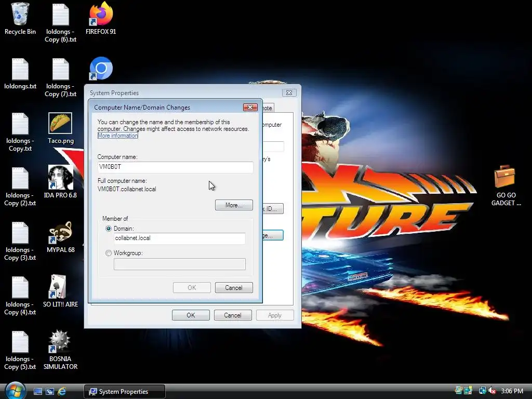
Task: Select the BOSNIA SIMULATOR minesweeper shortcut
Action: pyautogui.click(x=60, y=350)
